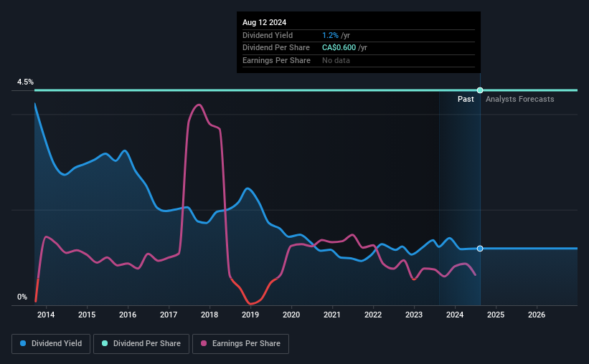Select the 2014 label on the x-axis
Image resolution: width=589 pixels, height=364 pixels.
(46, 315)
